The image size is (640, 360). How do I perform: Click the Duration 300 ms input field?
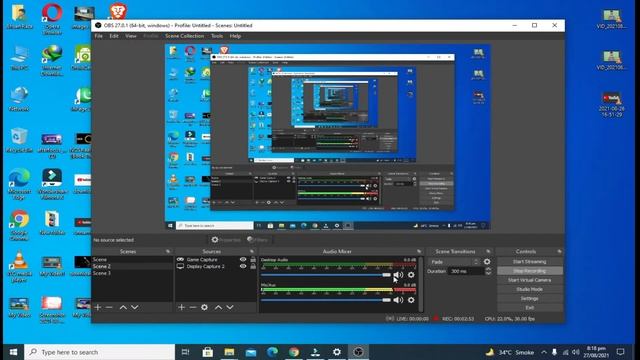click(x=466, y=271)
